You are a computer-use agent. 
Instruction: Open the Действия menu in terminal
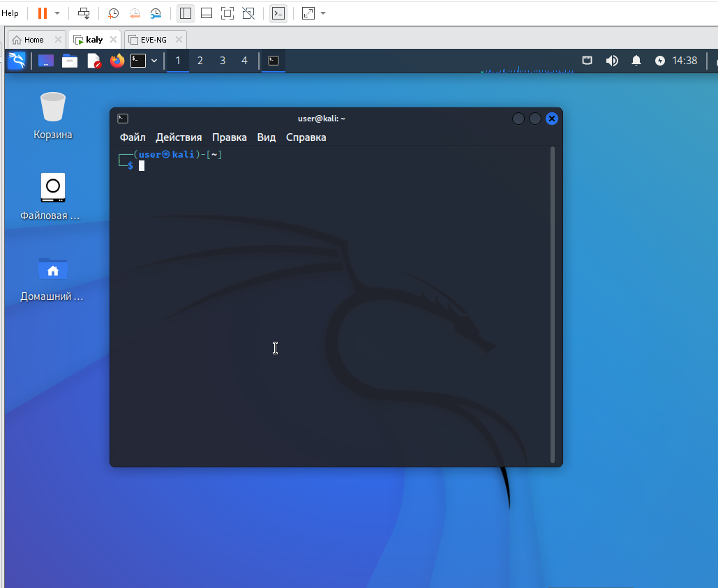[x=179, y=137]
